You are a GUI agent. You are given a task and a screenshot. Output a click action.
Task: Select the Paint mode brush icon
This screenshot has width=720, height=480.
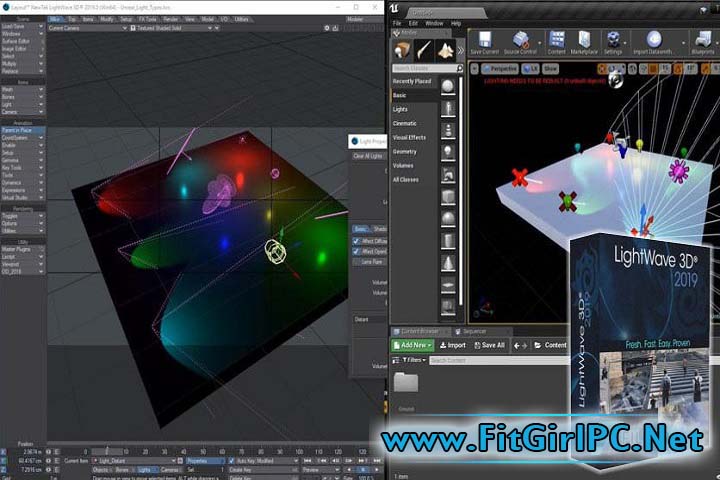[424, 50]
